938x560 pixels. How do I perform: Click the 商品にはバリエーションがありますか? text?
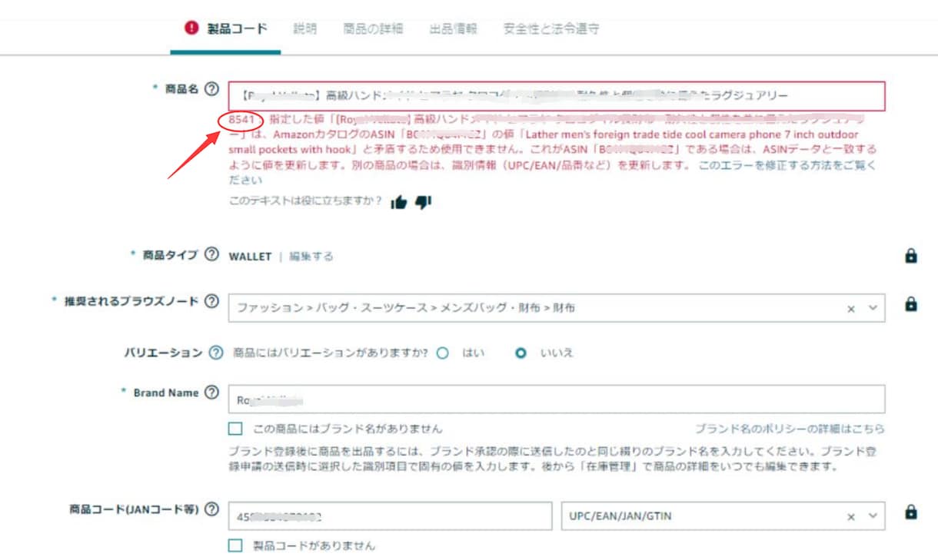pos(330,353)
